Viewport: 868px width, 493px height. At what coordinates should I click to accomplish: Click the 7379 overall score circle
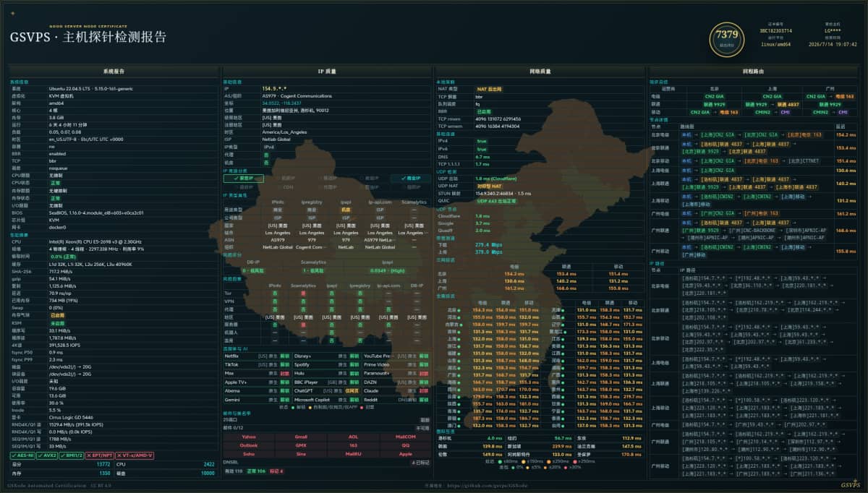click(726, 39)
